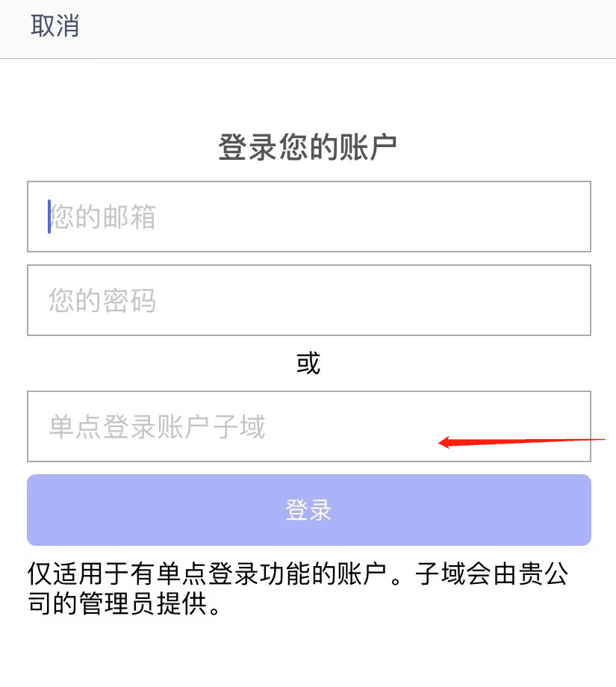
Task: Click the 您的密码 placeholder text
Action: pyautogui.click(x=102, y=301)
